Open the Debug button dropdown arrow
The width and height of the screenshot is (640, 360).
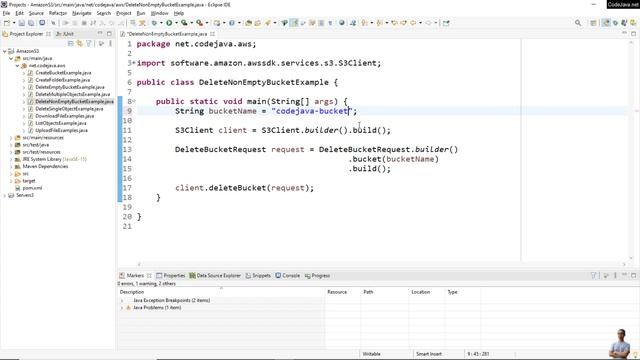click(161, 23)
